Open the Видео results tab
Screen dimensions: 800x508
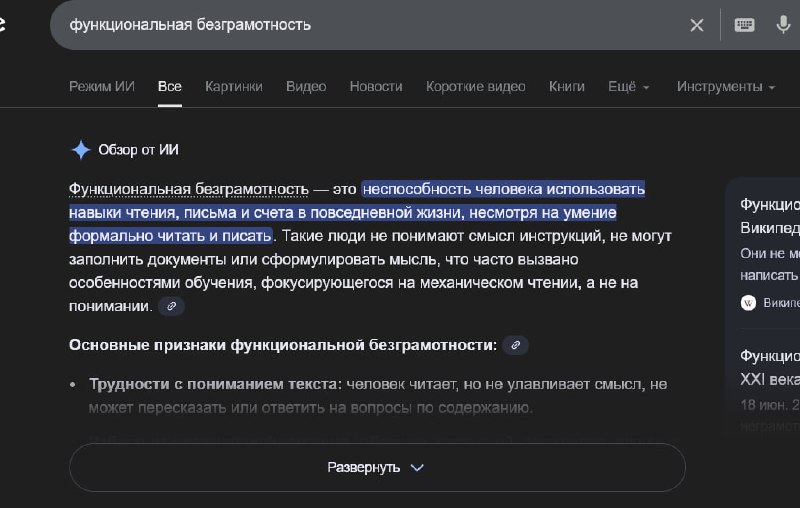pos(306,87)
